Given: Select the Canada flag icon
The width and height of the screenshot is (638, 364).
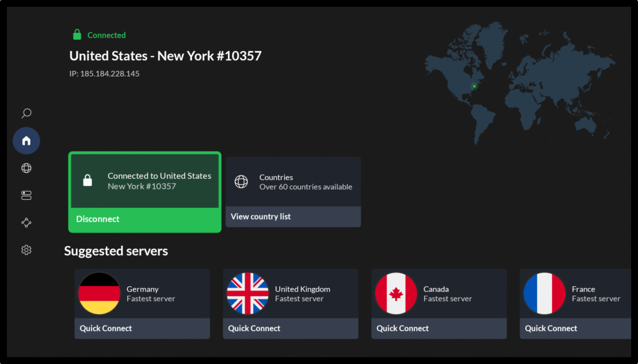Looking at the screenshot, I should pos(395,292).
